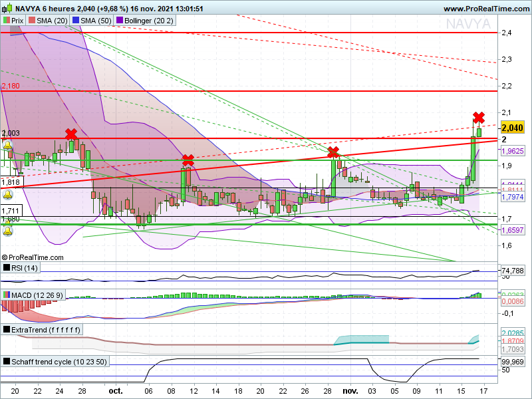The height and width of the screenshot is (399, 532).
Task: Click the © ProRealTime.com copyright text
Action: (33, 257)
